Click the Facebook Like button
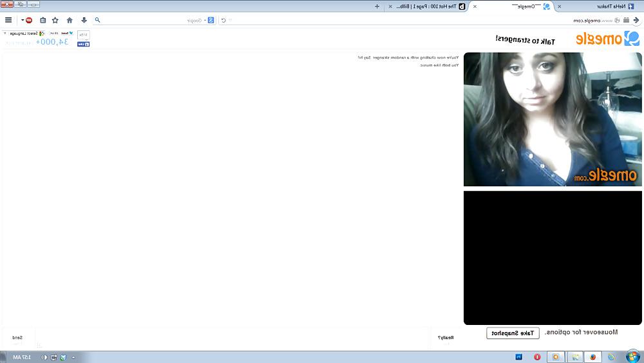 [83, 44]
